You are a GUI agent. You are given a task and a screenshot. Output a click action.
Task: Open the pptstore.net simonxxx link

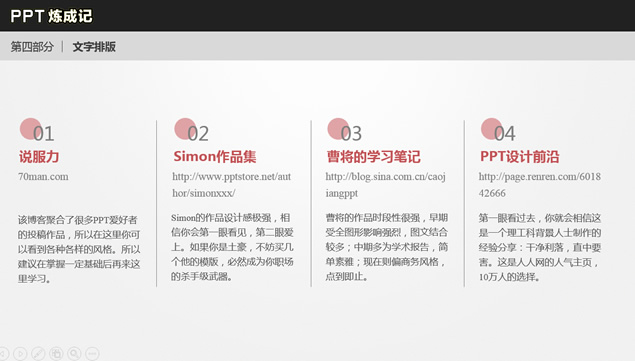coord(232,185)
